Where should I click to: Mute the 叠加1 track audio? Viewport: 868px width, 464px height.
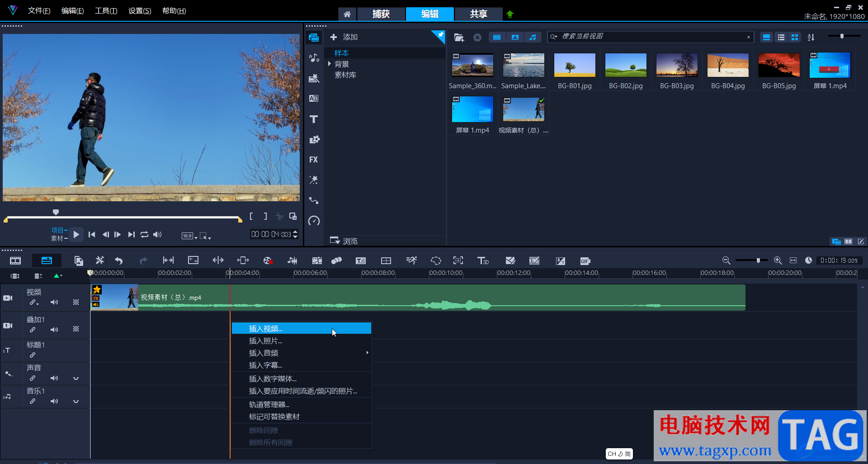54,330
